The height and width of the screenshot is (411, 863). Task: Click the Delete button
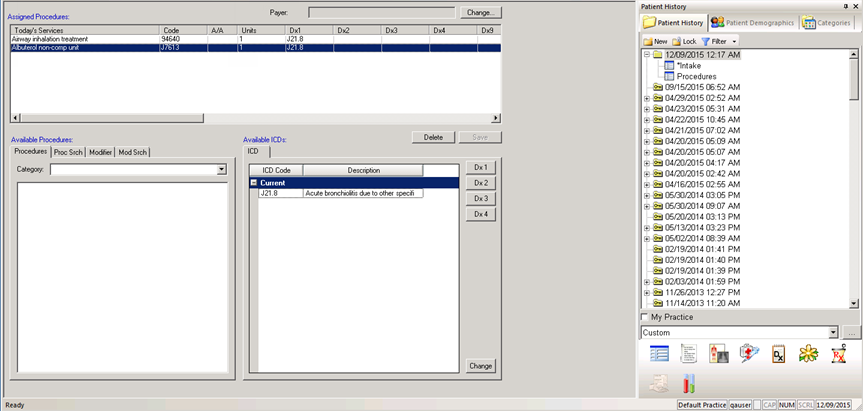pos(433,137)
